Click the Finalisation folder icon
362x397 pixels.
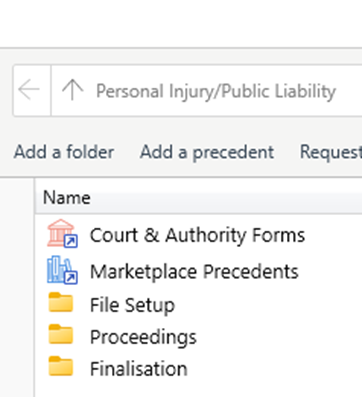click(61, 366)
